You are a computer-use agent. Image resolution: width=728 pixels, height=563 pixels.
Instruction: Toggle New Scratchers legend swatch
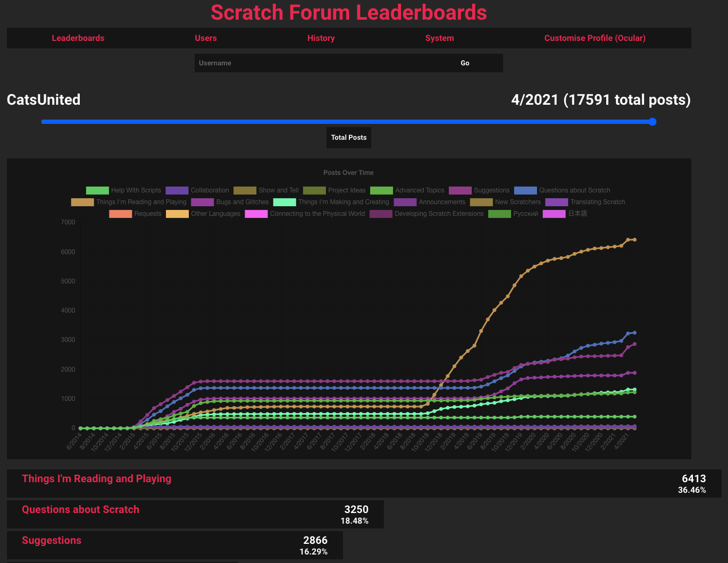point(481,202)
